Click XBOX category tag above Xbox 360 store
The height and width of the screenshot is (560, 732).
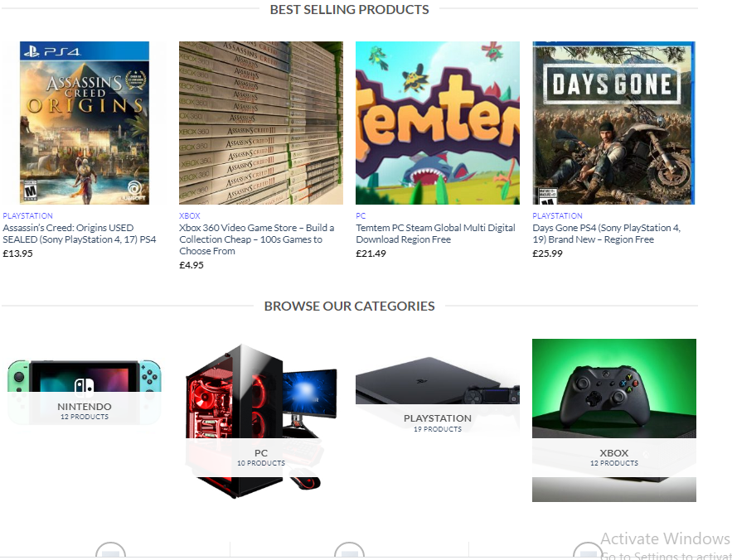190,215
